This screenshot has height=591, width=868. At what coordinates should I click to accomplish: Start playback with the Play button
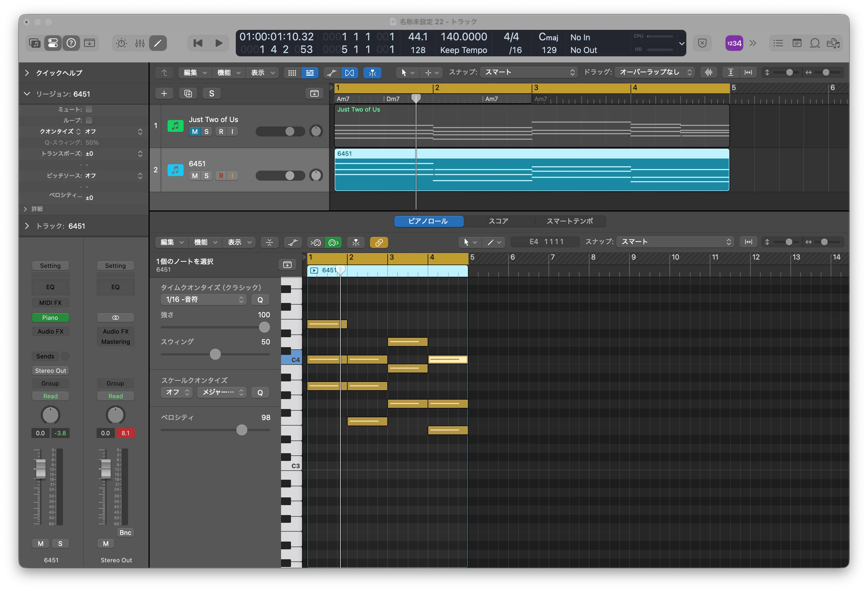[x=219, y=43]
